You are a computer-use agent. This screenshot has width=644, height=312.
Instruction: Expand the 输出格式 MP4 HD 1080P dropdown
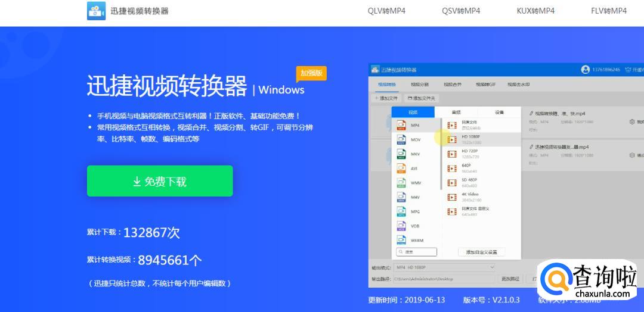click(444, 267)
